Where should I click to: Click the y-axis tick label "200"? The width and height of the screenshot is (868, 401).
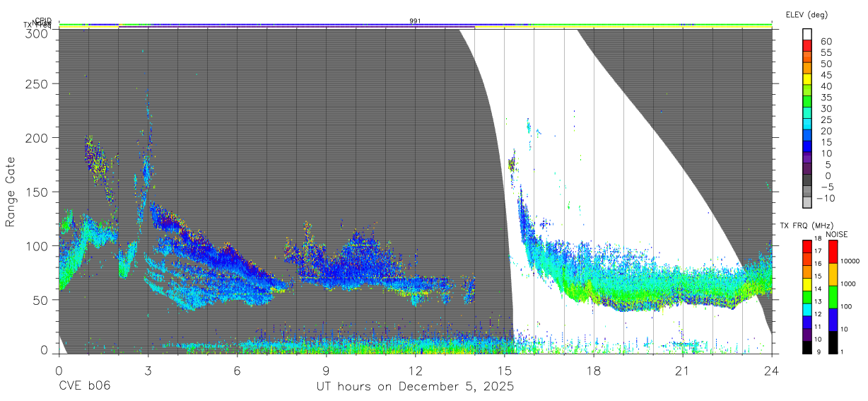click(37, 137)
